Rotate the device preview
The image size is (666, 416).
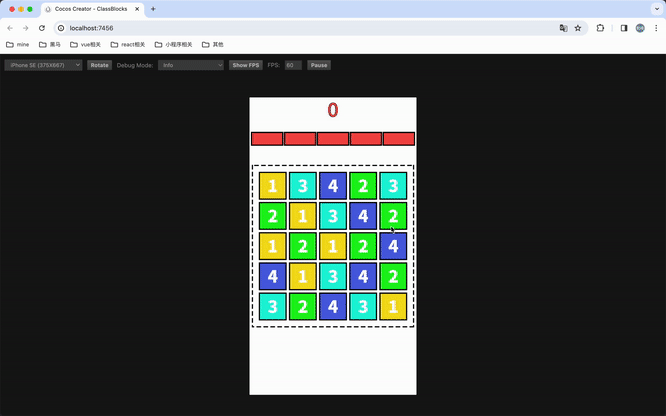tap(99, 65)
